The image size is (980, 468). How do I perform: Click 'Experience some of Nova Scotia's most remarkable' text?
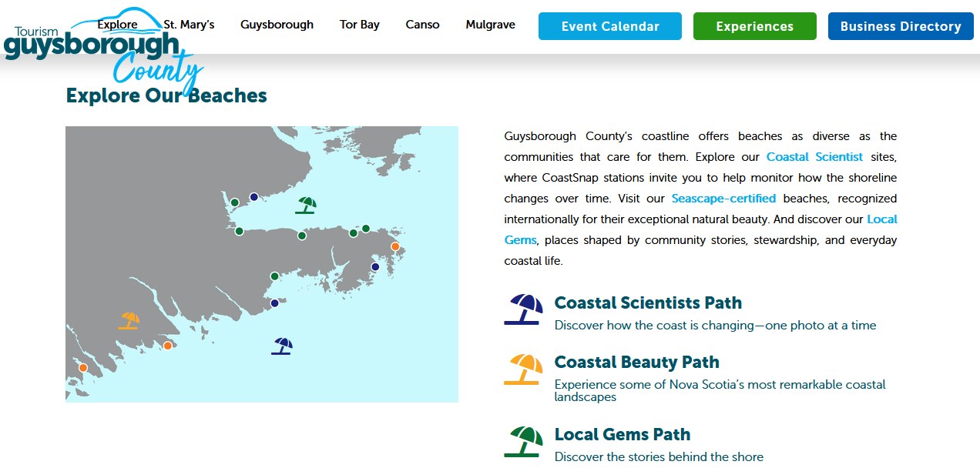pyautogui.click(x=720, y=391)
